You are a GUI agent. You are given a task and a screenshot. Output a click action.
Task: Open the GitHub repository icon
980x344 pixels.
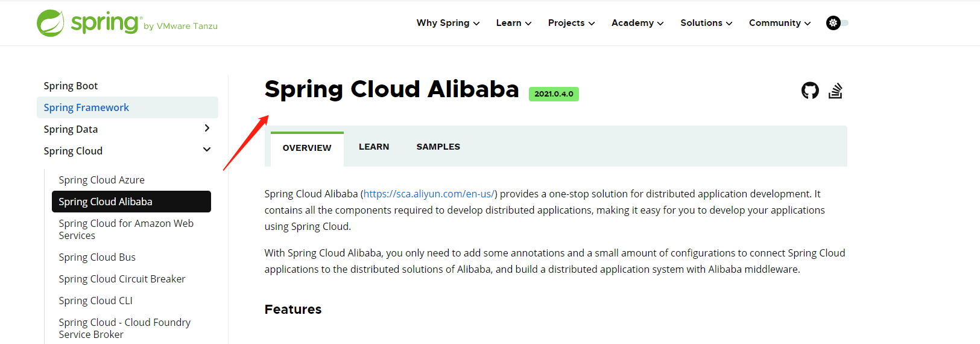pos(810,91)
